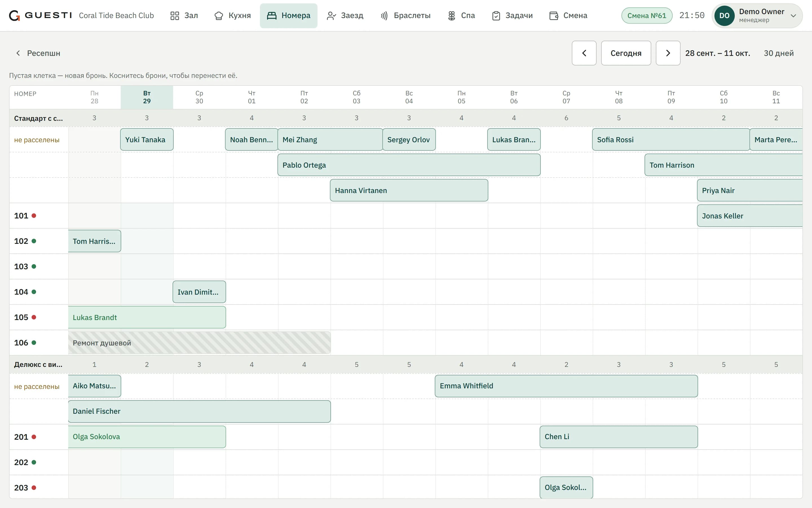This screenshot has height=508, width=812.
Task: Select the Emma Whitfield booking
Action: [x=566, y=386]
